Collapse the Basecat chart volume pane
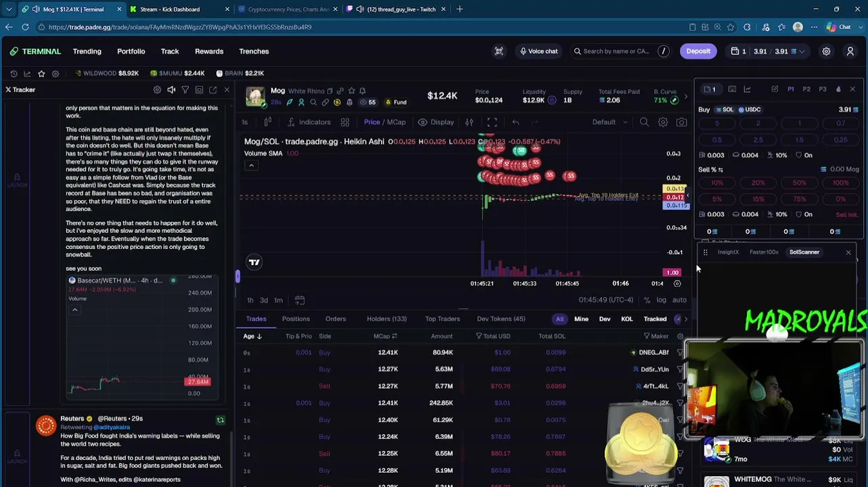 pos(75,310)
